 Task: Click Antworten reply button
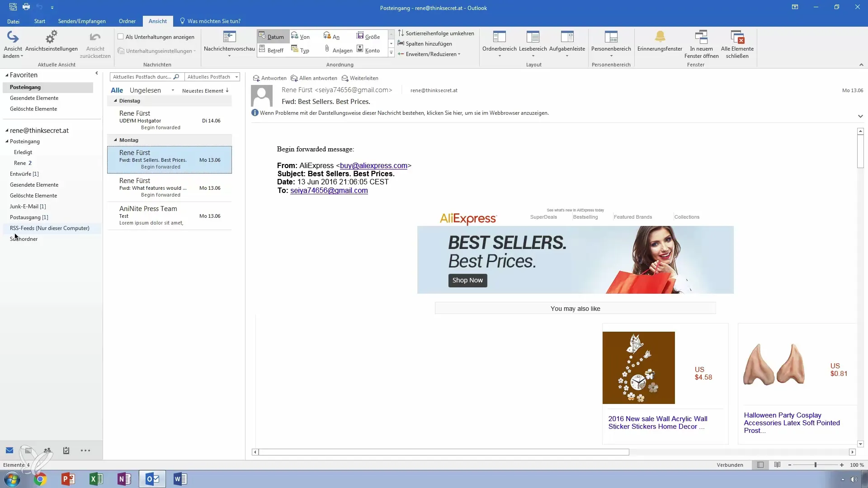coord(269,78)
